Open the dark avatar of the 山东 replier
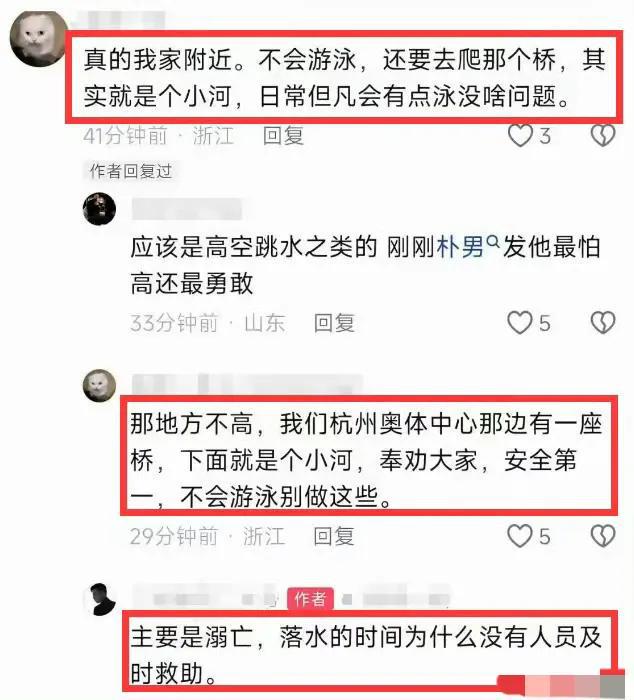Screen dimensions: 634x700 tap(99, 209)
